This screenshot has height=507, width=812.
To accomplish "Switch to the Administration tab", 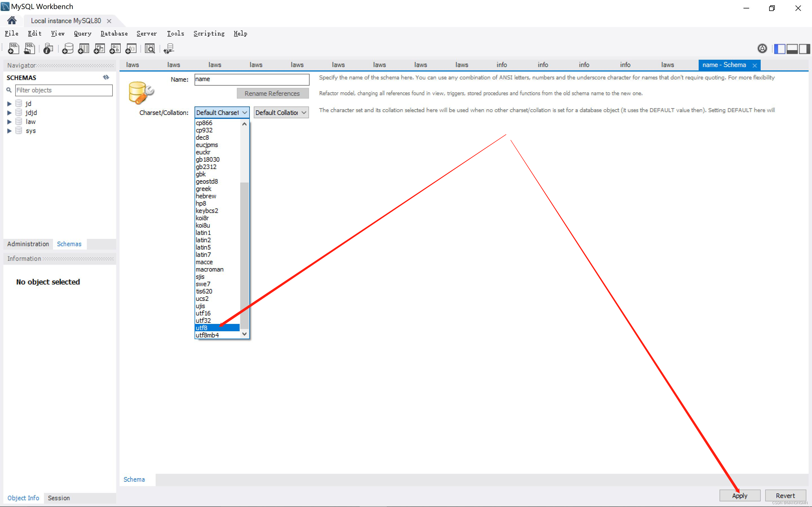I will [x=28, y=244].
